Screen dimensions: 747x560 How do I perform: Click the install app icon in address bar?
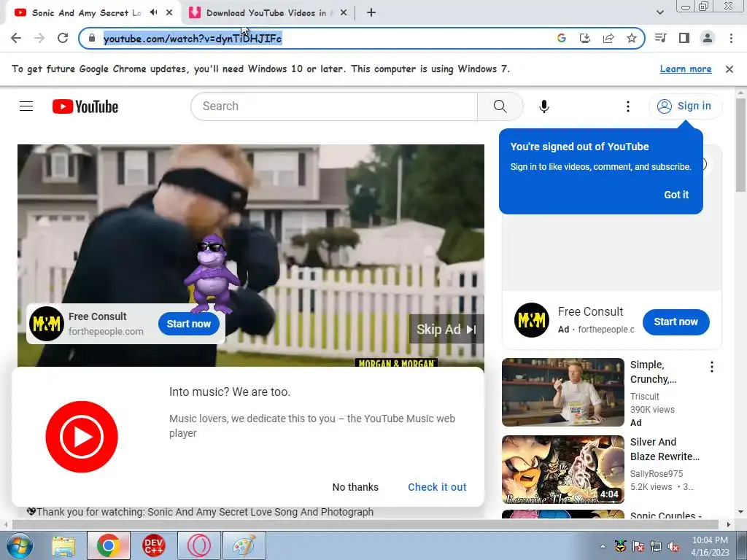click(x=585, y=38)
